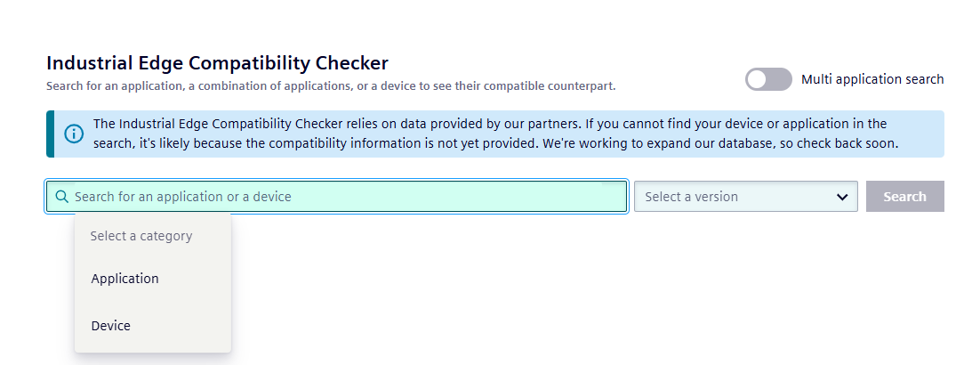Click the Select a version placeholder text
Viewport: 980px width, 365px height.
691,197
